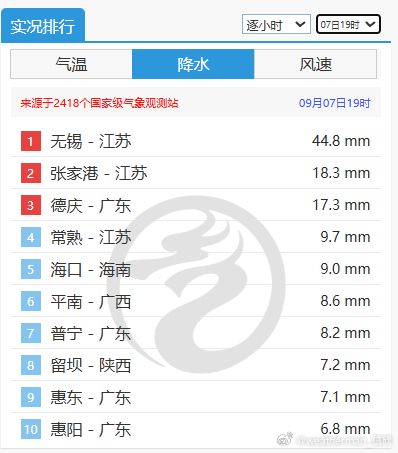Click the 44.8 mm rainfall value
The width and height of the screenshot is (398, 453).
click(341, 141)
